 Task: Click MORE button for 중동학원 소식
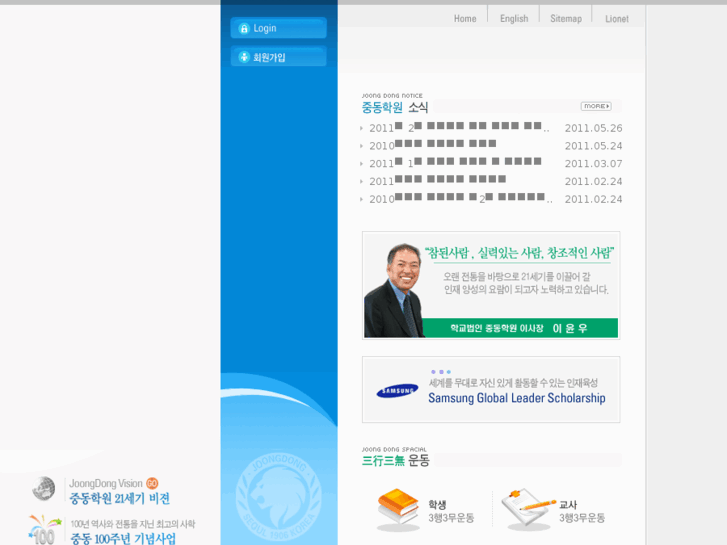tap(596, 106)
